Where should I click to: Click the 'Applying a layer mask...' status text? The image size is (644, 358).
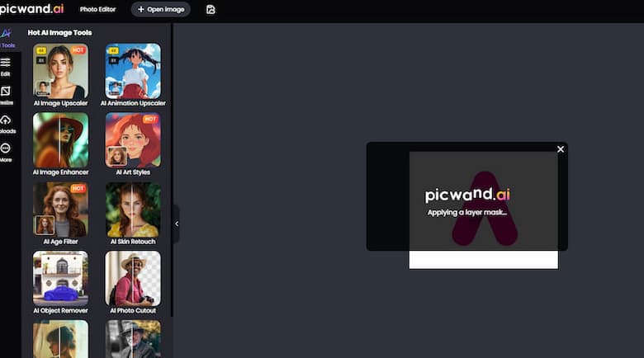point(467,212)
